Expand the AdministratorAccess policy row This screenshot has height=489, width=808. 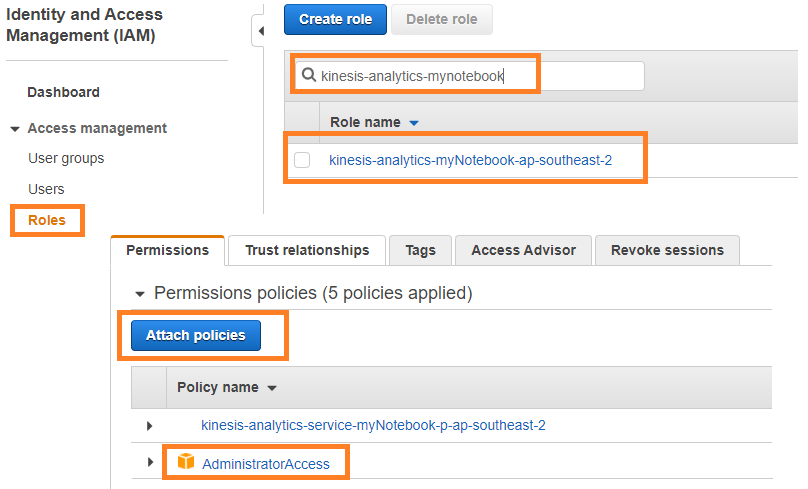tap(150, 462)
